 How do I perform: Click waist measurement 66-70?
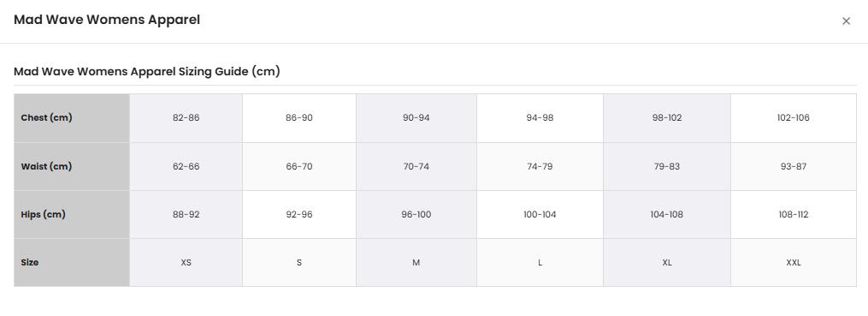pos(299,166)
